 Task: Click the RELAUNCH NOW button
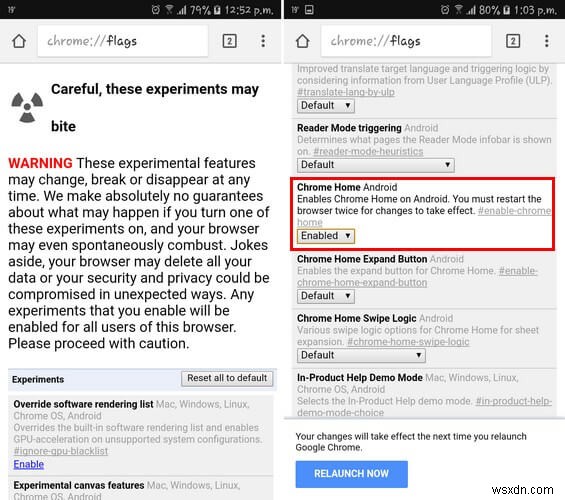[x=352, y=474]
